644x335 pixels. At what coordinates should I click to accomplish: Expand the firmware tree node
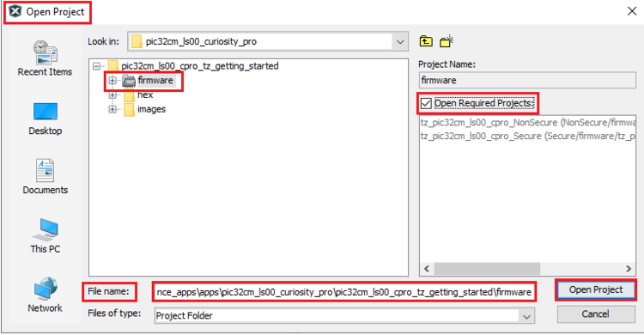coord(112,81)
